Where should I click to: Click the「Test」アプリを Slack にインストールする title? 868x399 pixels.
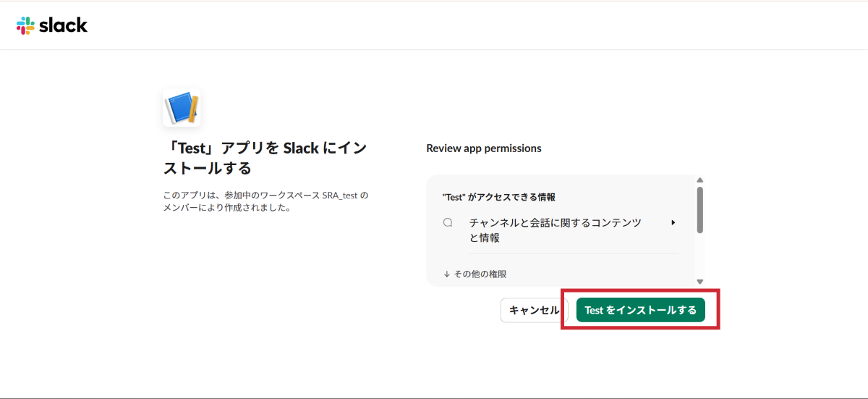pyautogui.click(x=265, y=158)
